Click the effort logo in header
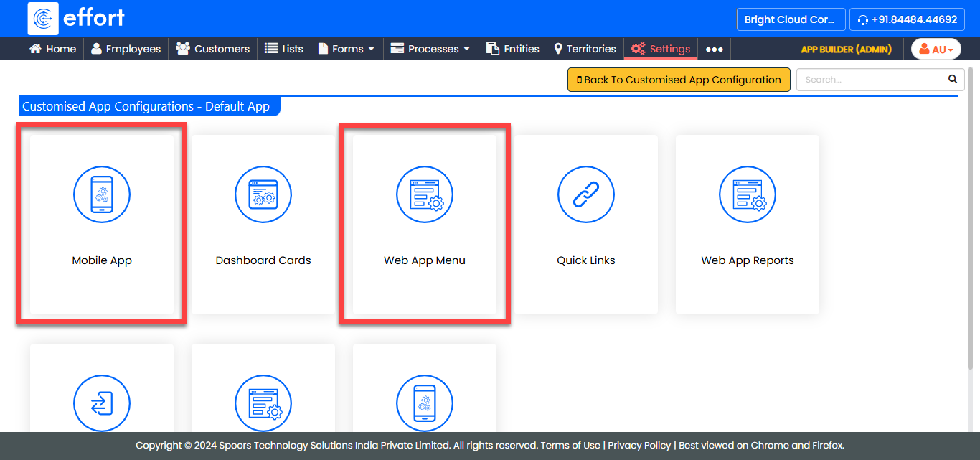Image resolution: width=980 pixels, height=460 pixels. [76, 19]
